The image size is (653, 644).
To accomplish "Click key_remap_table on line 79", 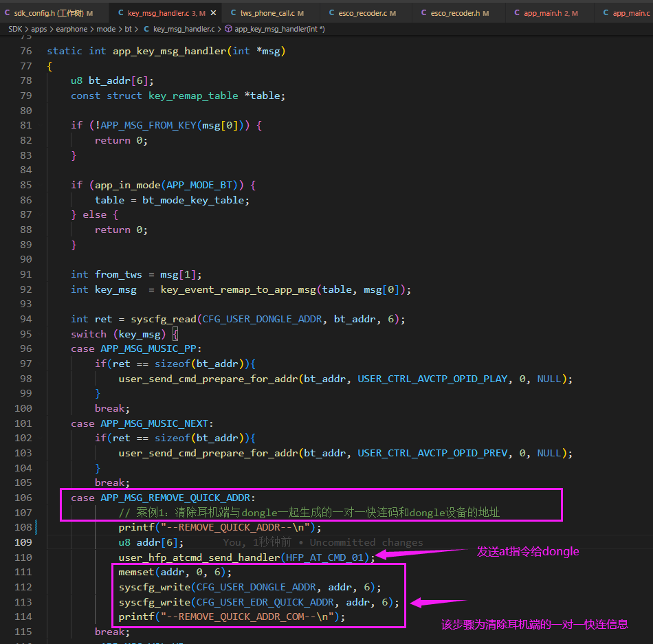I will [x=193, y=96].
